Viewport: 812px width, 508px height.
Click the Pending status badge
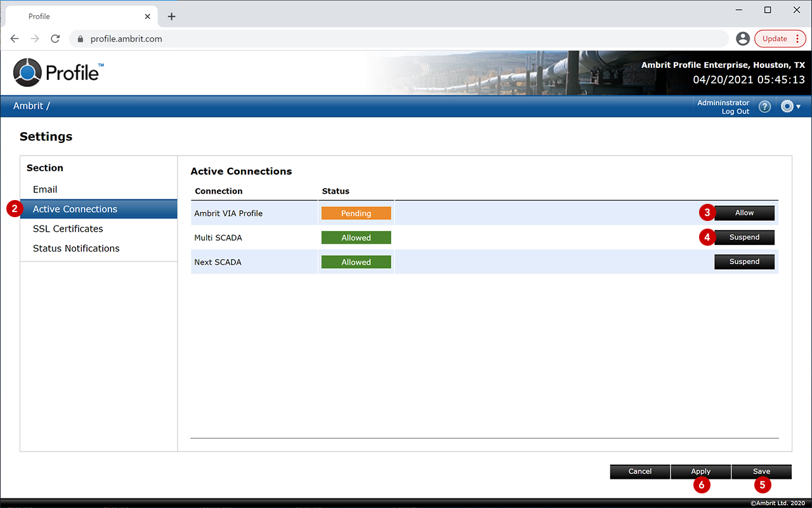[356, 213]
